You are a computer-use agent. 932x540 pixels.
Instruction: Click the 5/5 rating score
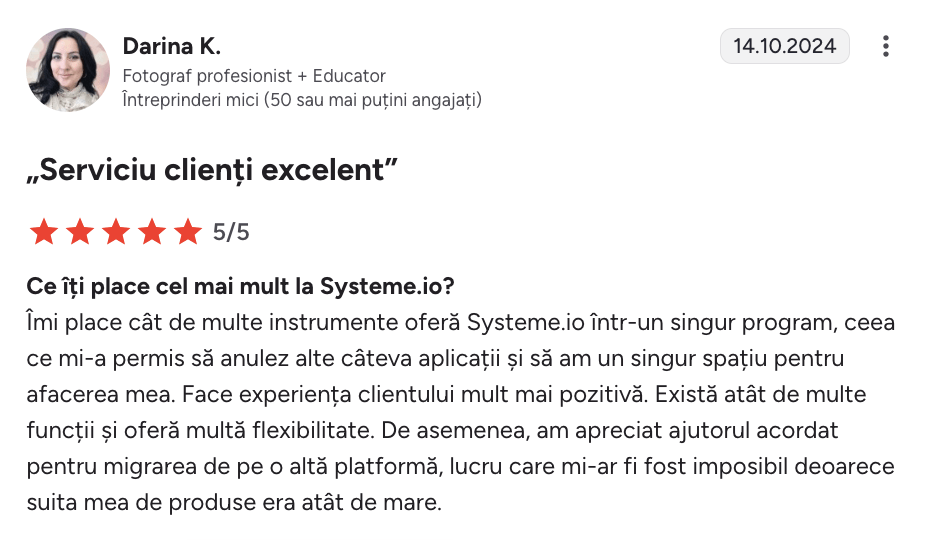(x=231, y=233)
